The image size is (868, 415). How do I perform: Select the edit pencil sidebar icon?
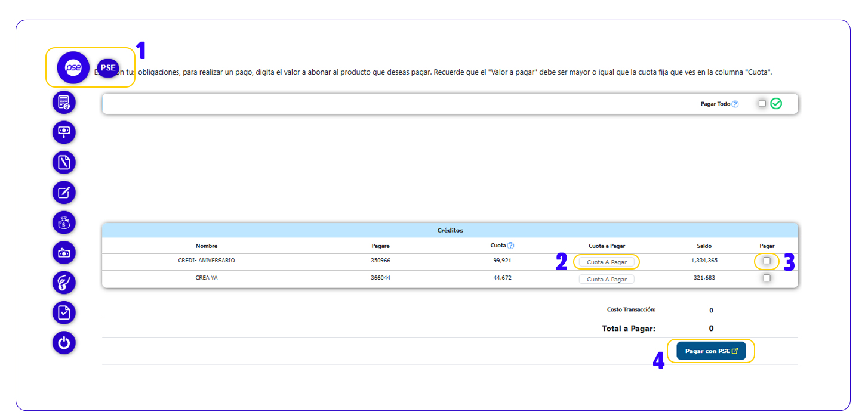pyautogui.click(x=64, y=192)
